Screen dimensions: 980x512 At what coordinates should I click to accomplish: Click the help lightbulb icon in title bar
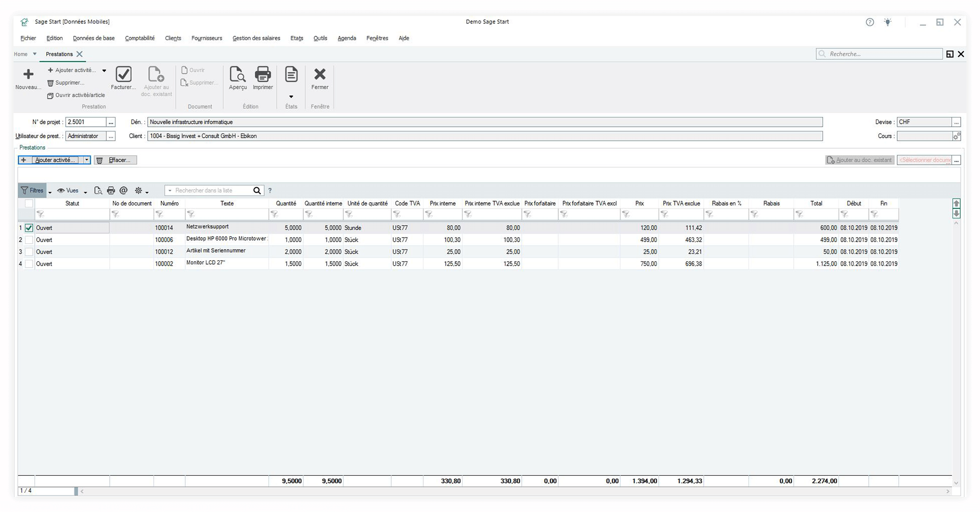887,22
